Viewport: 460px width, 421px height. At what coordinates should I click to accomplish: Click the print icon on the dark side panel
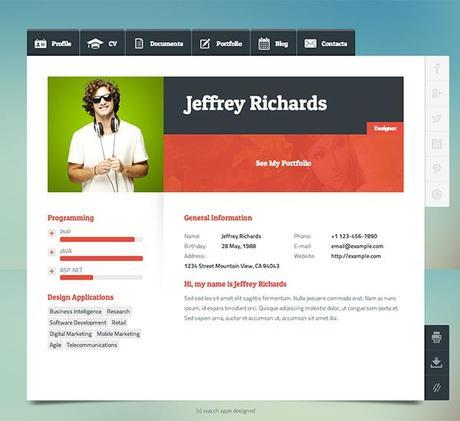[437, 337]
